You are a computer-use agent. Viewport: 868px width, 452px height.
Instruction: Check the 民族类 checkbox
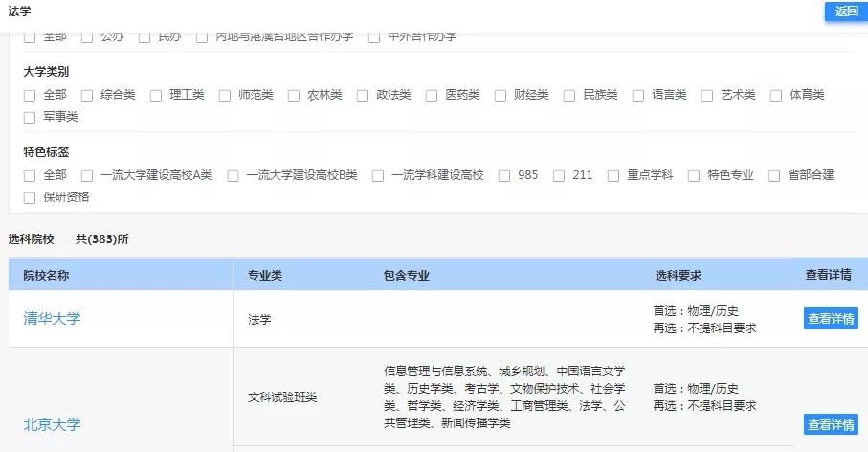click(x=569, y=95)
